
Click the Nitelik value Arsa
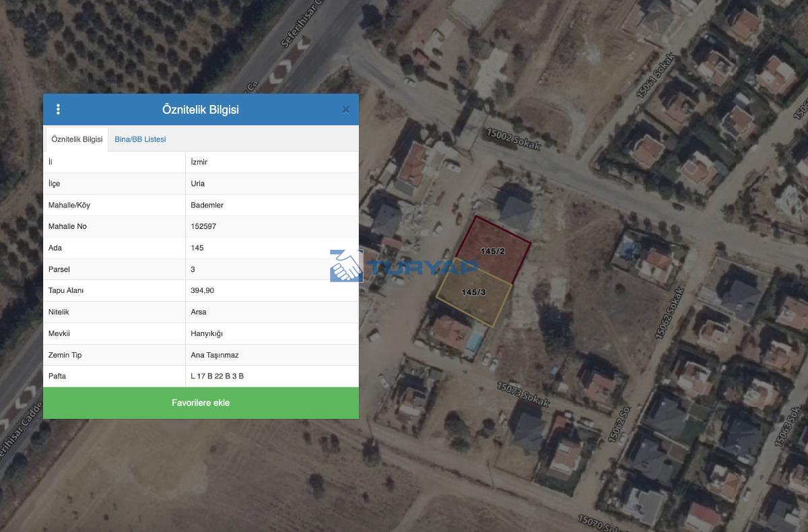tap(199, 312)
